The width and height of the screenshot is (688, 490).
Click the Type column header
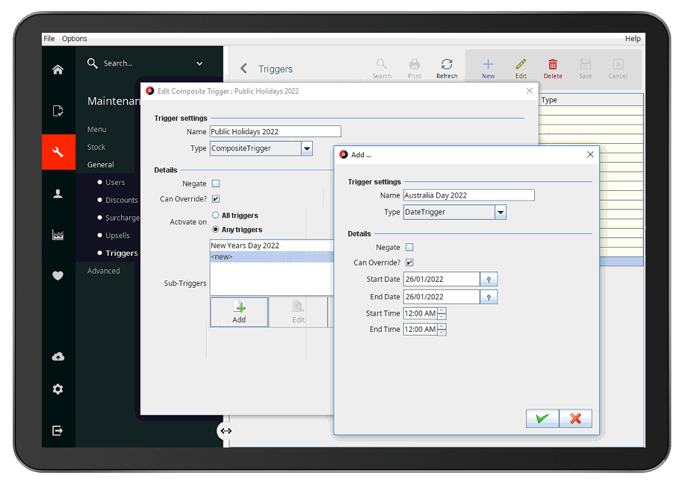click(591, 100)
